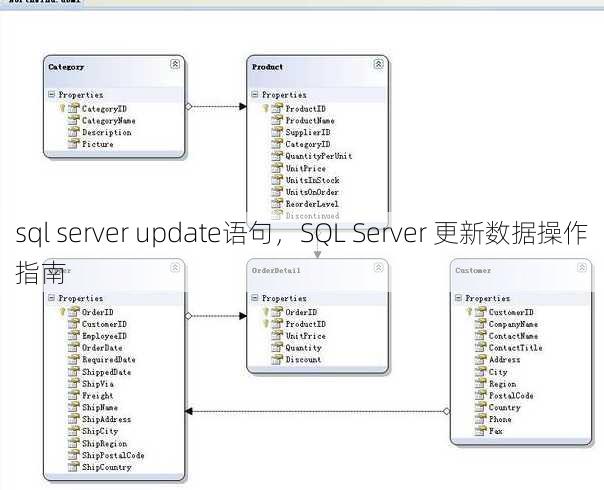Screen dimensions: 604x490
Task: Click the UnitsInStock property icon
Action: click(x=277, y=180)
